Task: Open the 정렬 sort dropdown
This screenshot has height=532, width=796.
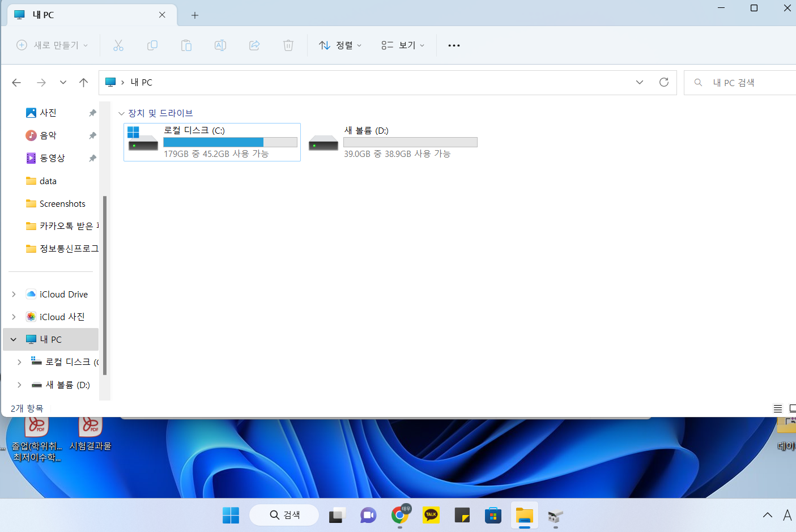Action: point(340,45)
